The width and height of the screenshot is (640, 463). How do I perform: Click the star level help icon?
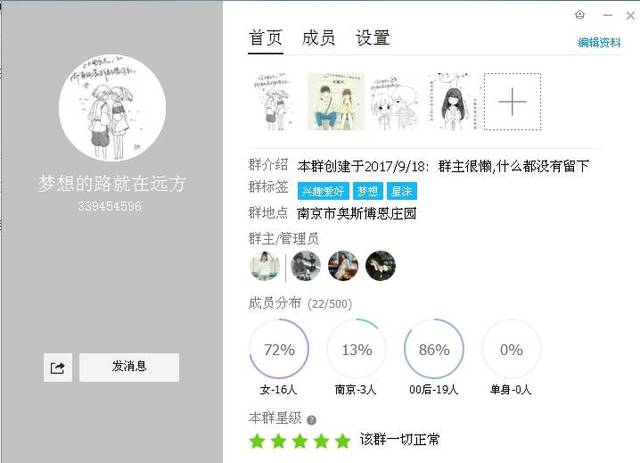click(311, 420)
